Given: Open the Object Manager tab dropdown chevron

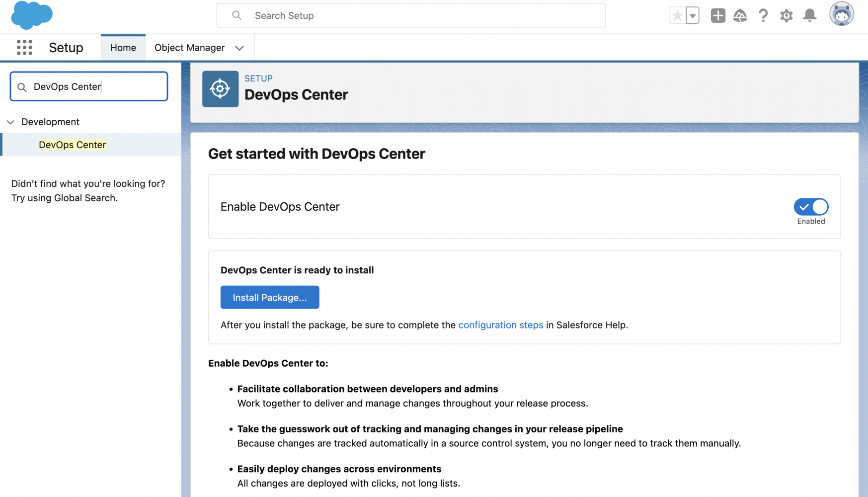Looking at the screenshot, I should 239,48.
